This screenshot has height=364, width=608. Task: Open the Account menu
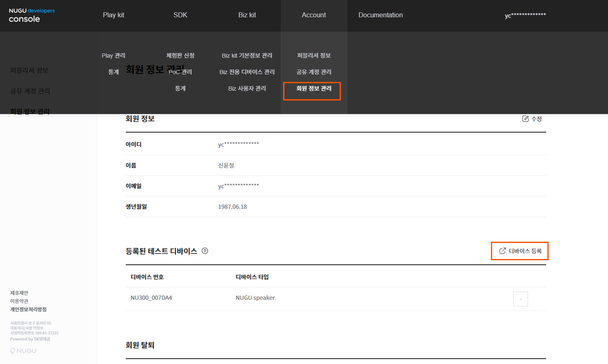[314, 15]
